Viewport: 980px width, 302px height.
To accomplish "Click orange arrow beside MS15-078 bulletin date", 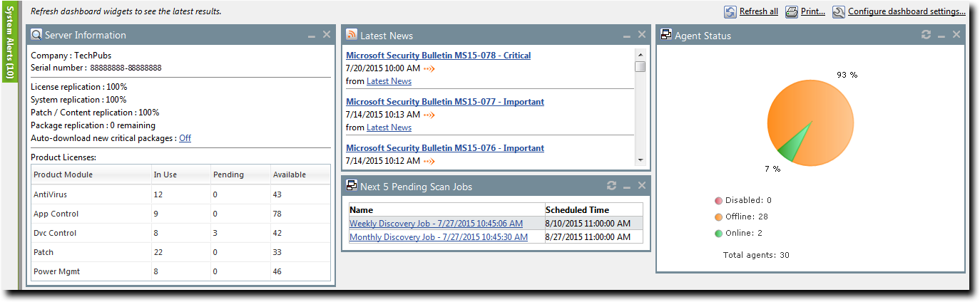I will pyautogui.click(x=429, y=68).
